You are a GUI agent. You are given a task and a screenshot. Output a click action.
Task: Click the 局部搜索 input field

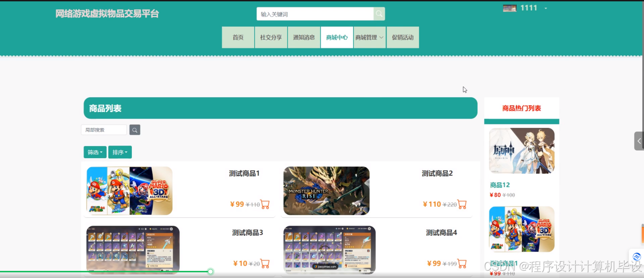pyautogui.click(x=104, y=130)
